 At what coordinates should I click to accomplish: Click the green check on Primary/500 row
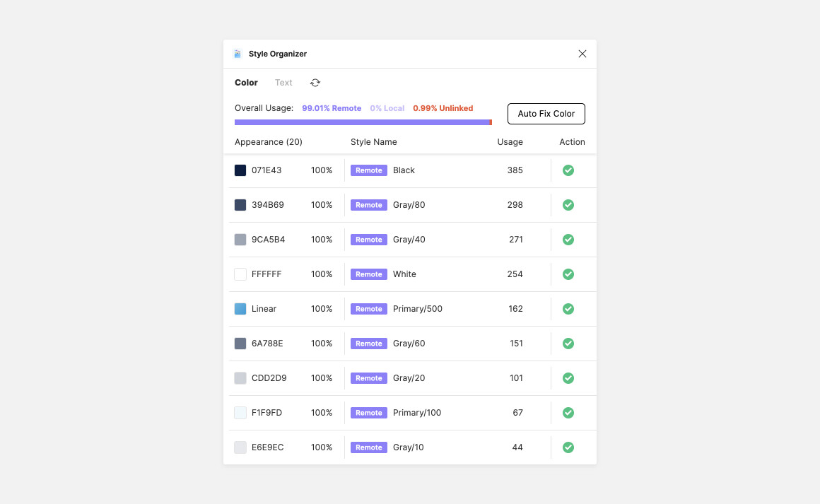pos(568,309)
